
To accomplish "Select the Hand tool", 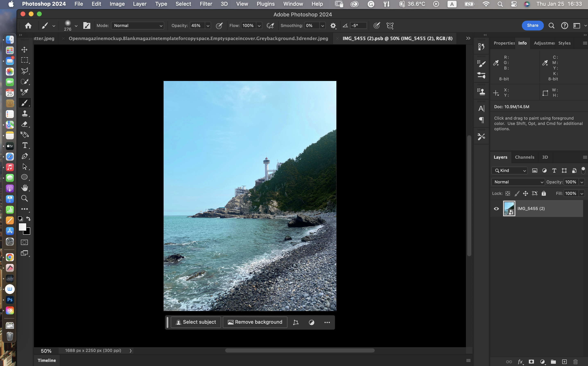I will [x=25, y=188].
